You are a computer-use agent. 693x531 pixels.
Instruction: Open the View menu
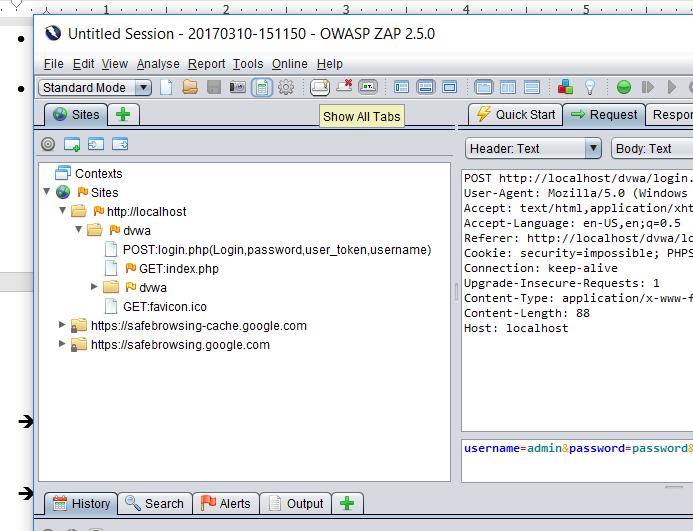tap(114, 64)
